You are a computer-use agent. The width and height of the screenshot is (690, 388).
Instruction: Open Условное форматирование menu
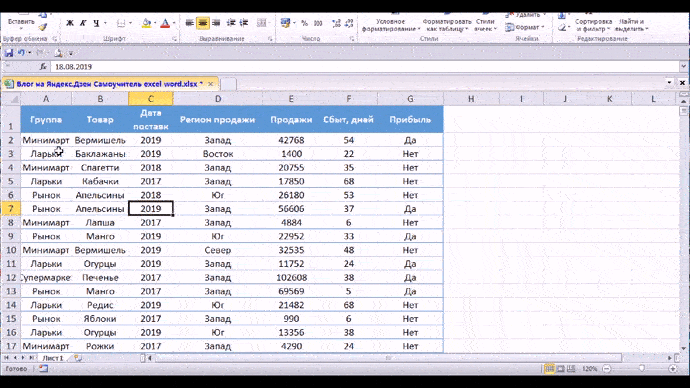(x=391, y=25)
